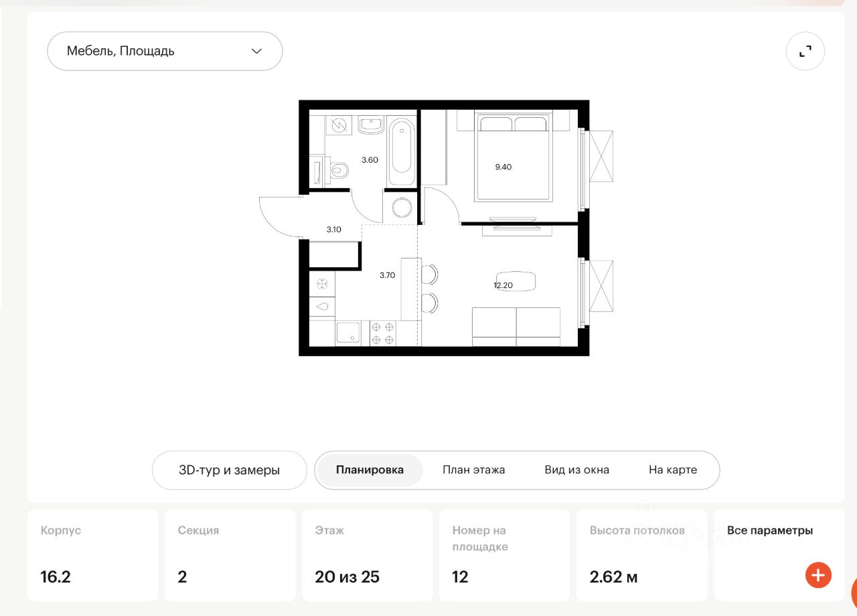The height and width of the screenshot is (616, 857).
Task: Click the Высота потолков 2.62 м card
Action: coord(641,555)
